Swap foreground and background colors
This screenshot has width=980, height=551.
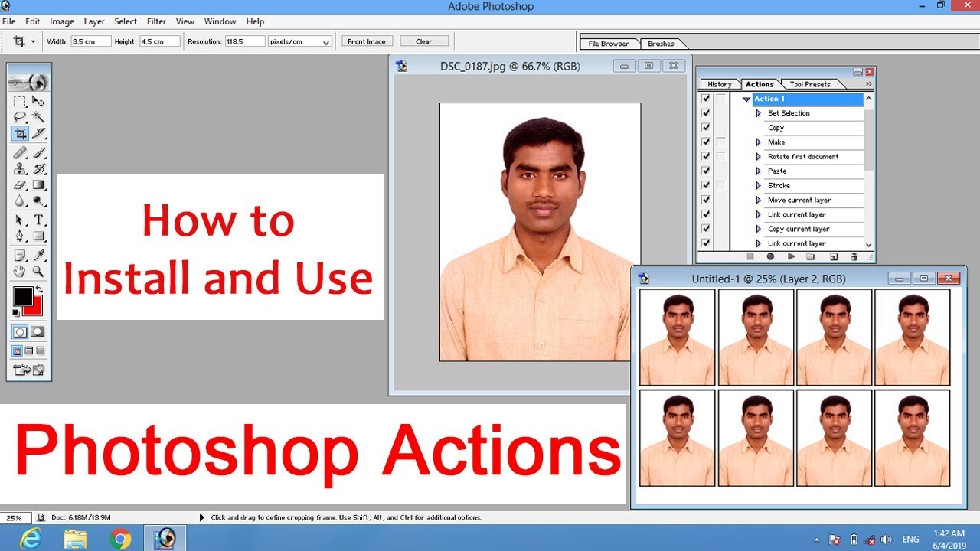39,290
